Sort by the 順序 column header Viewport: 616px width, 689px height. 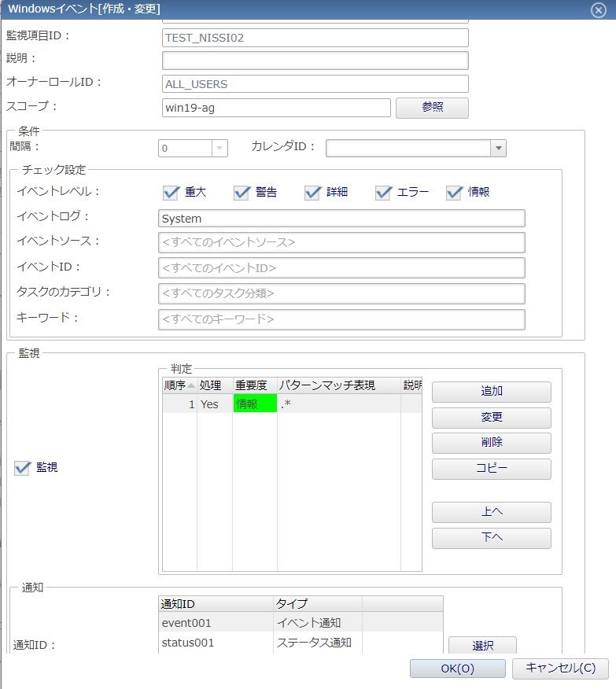click(x=179, y=385)
